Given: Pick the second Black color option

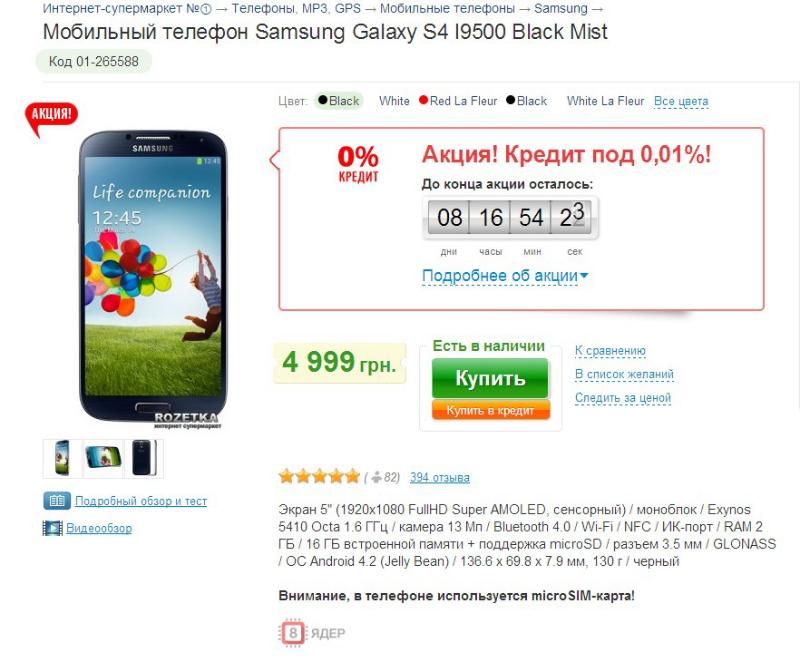Looking at the screenshot, I should (x=527, y=101).
